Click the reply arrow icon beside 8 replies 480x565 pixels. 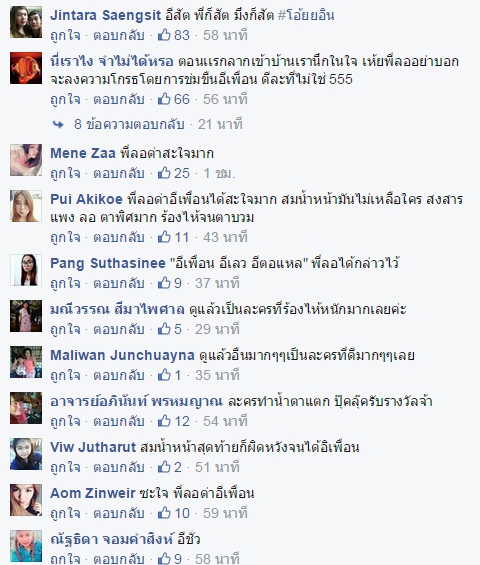point(58,125)
